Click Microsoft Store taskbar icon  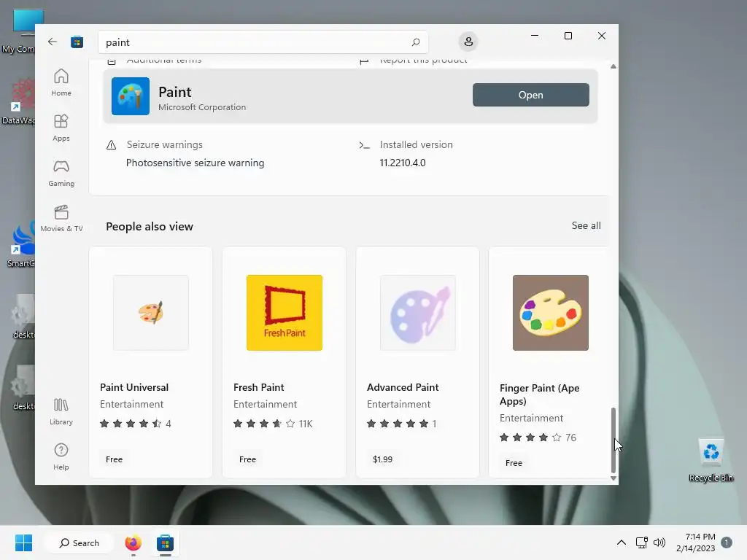166,542
